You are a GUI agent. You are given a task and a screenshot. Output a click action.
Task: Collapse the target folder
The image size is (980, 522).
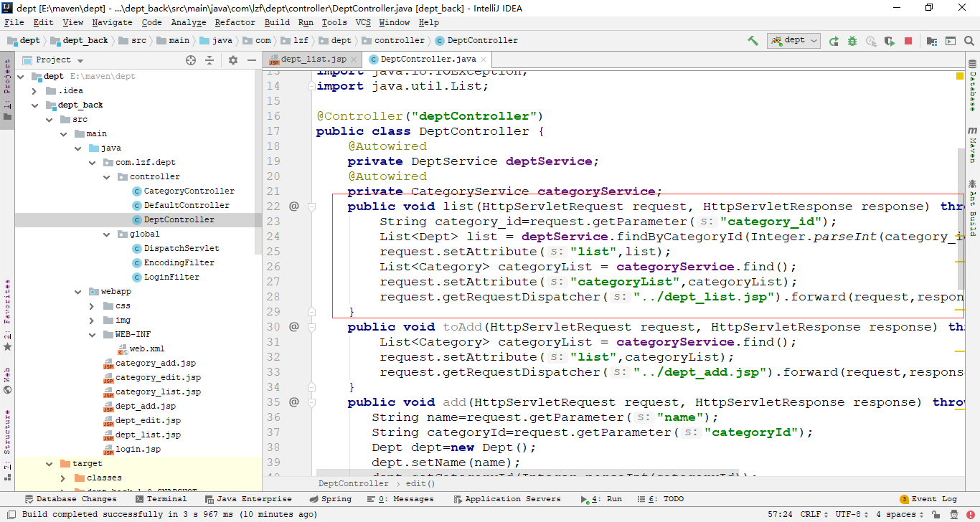pyautogui.click(x=48, y=463)
